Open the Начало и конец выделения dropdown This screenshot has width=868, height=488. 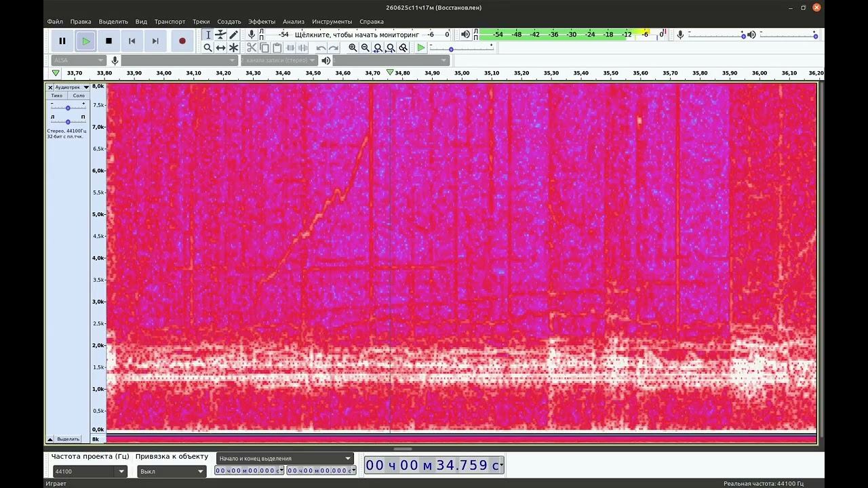[285, 458]
